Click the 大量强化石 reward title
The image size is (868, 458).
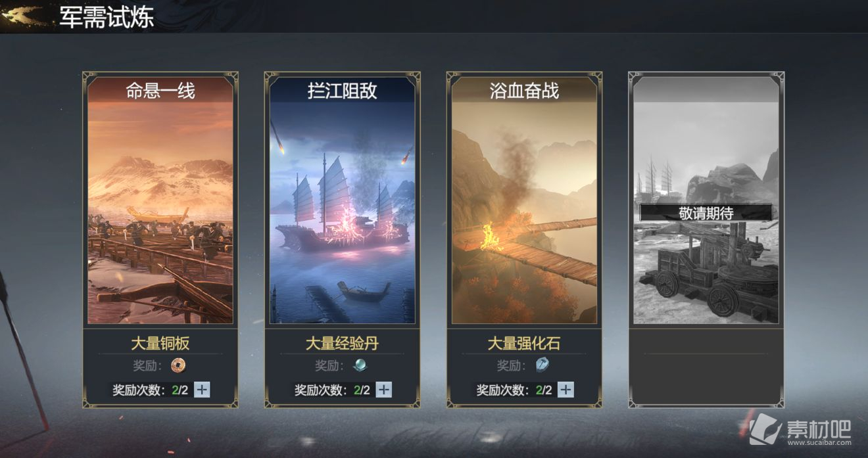[x=524, y=343]
